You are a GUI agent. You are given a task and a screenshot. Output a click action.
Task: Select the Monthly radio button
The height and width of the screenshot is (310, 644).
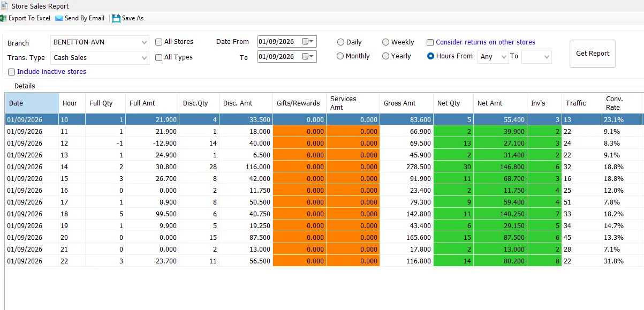[x=340, y=56]
